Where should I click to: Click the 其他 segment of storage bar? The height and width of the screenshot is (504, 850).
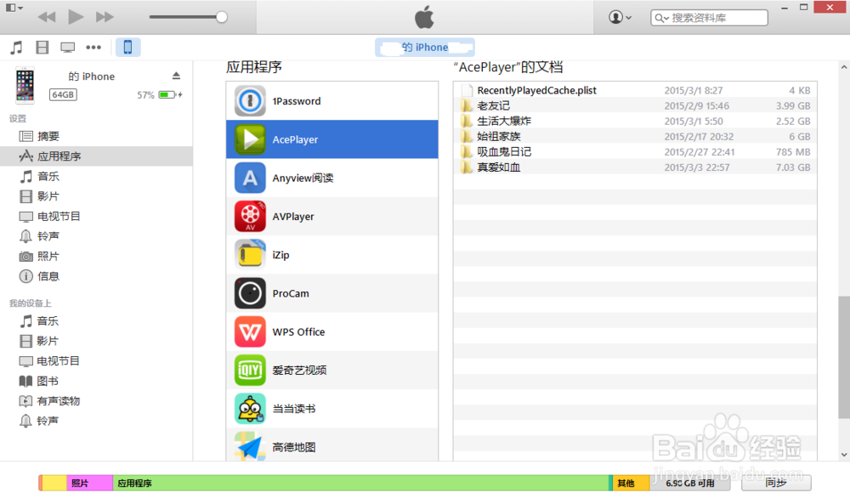(631, 483)
